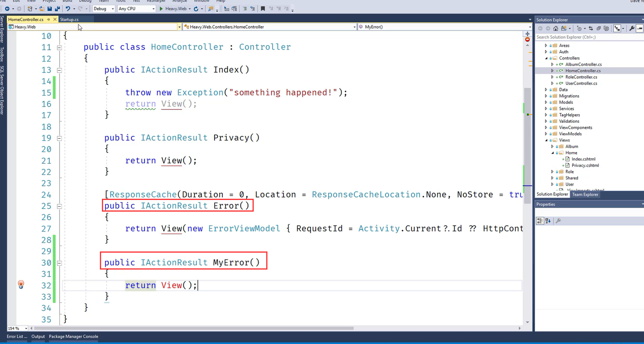Open the Heavy.Web.Controllers.HomeController type dropdown

click(354, 27)
